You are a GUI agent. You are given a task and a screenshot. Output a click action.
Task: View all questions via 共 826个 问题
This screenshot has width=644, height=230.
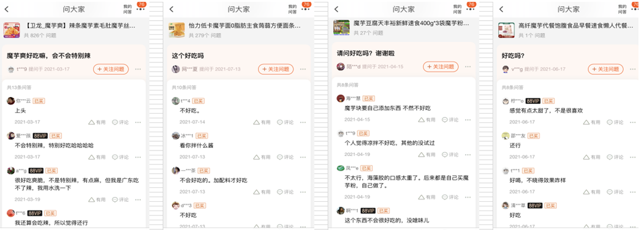coord(40,35)
